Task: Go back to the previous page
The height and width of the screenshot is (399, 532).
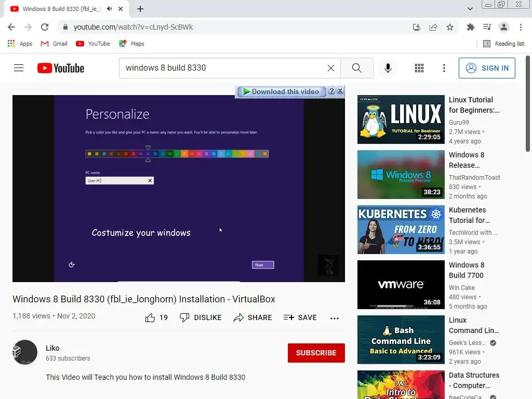Action: point(11,27)
